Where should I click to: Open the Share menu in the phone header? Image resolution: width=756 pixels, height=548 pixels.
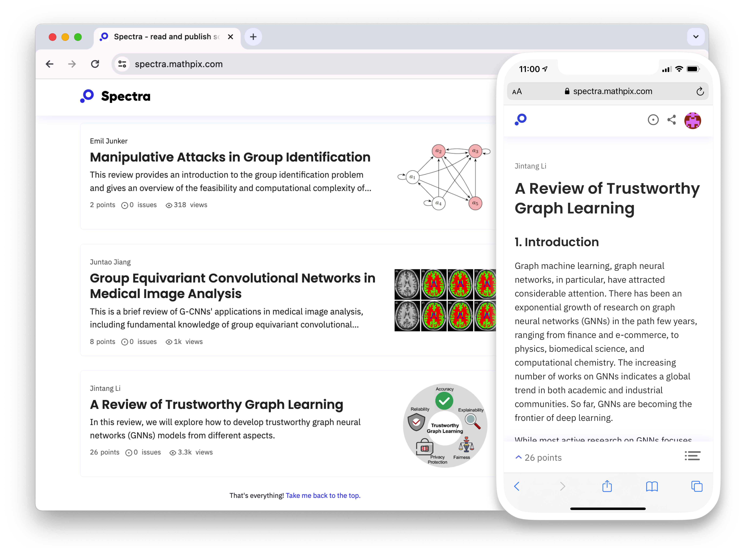(x=671, y=120)
